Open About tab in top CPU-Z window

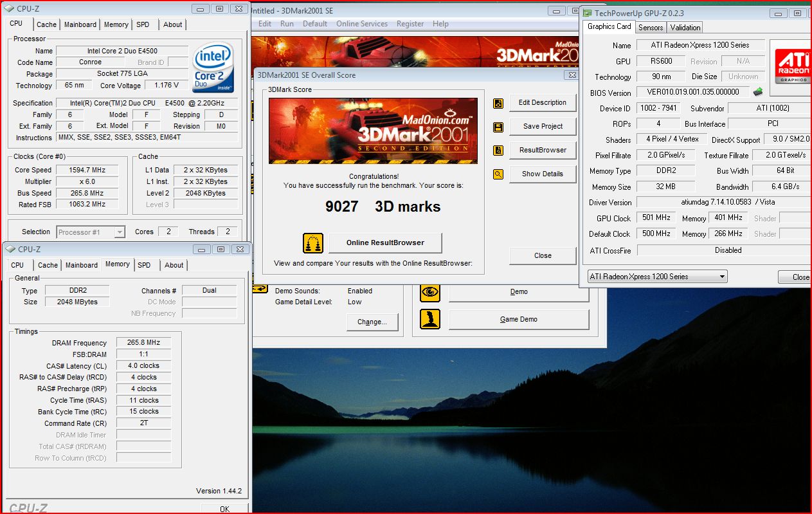click(x=172, y=24)
